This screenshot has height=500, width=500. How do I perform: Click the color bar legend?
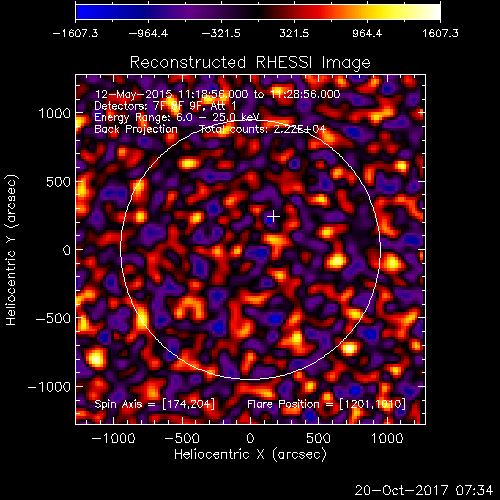pos(258,12)
